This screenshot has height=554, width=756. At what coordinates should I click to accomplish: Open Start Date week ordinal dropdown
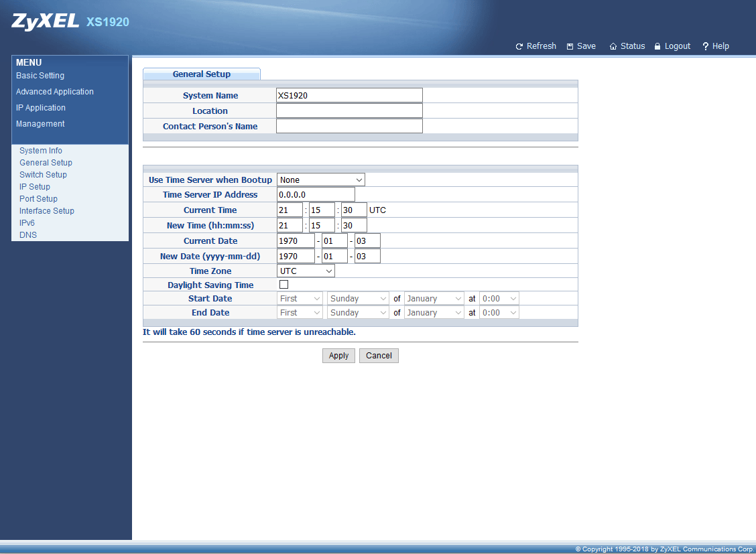(x=300, y=299)
